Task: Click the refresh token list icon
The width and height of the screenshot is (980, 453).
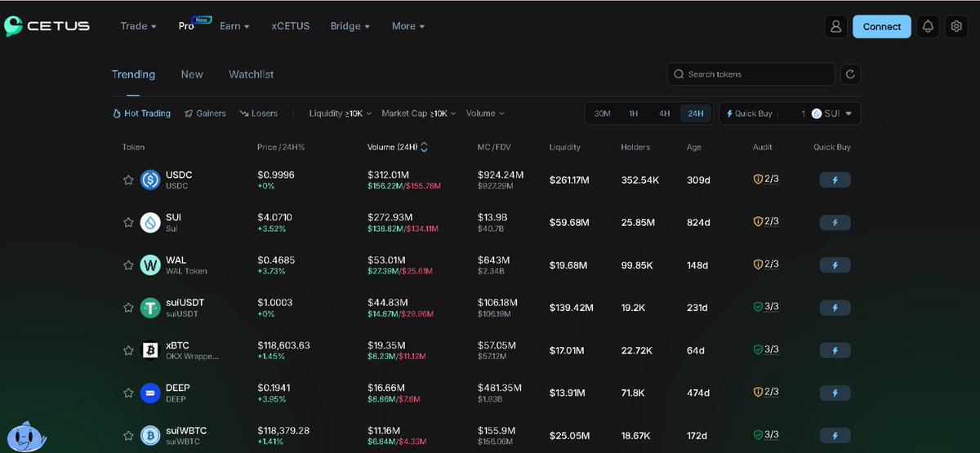Action: 850,74
